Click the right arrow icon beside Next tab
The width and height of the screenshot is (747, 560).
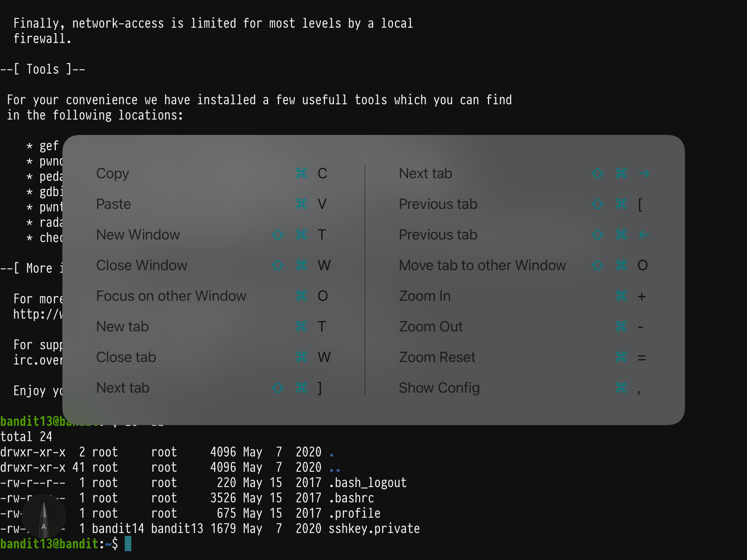(x=644, y=174)
